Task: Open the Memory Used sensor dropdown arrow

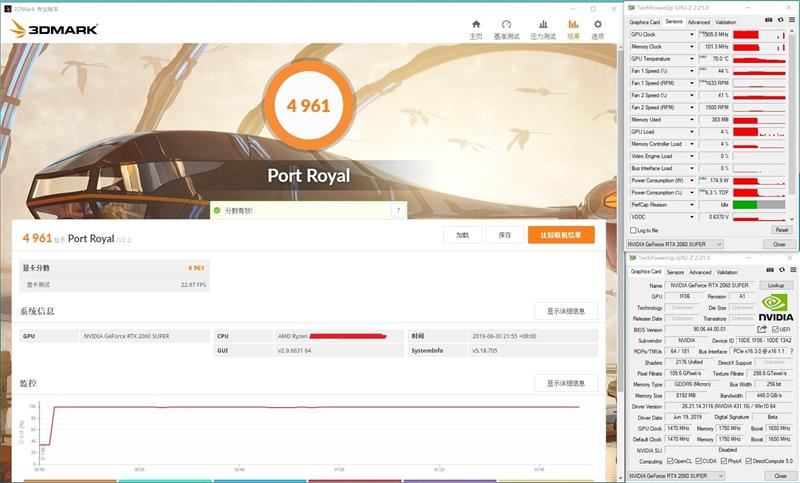Action: (x=692, y=120)
